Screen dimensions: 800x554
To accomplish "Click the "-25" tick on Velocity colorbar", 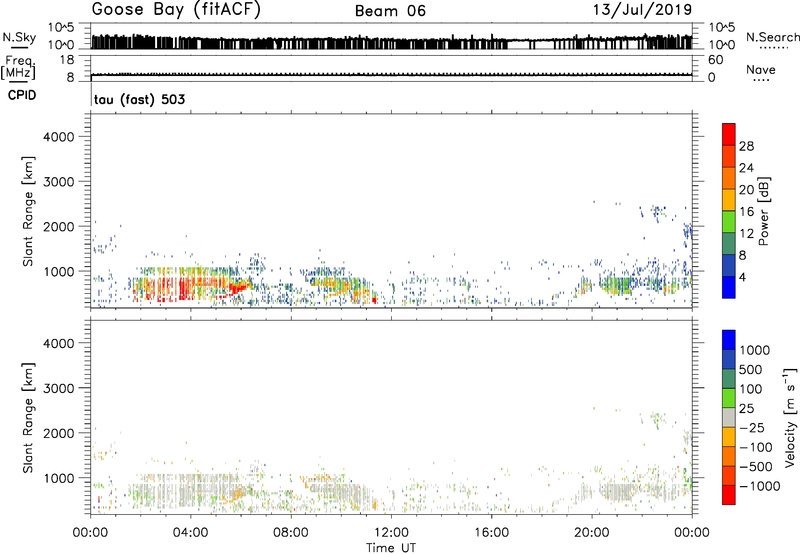I will tap(752, 427).
